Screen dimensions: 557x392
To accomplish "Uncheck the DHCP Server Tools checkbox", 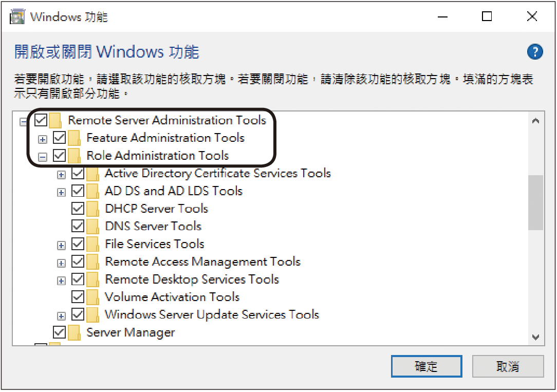I will [78, 209].
